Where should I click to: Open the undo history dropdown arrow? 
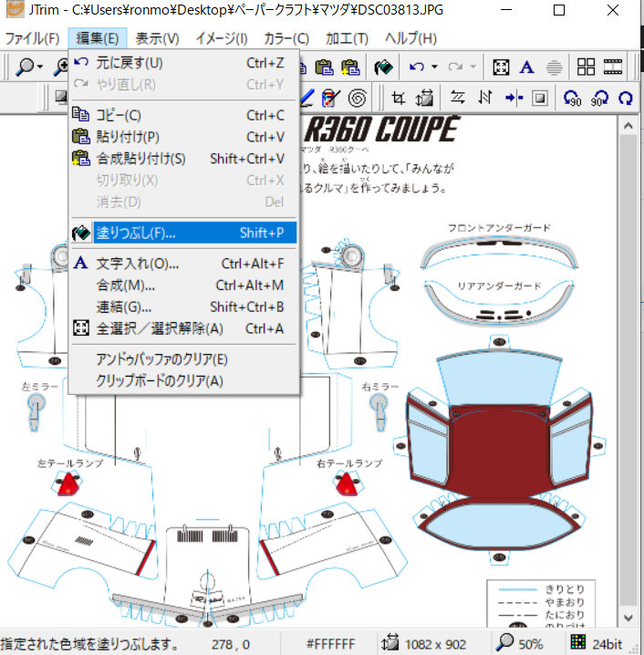434,67
